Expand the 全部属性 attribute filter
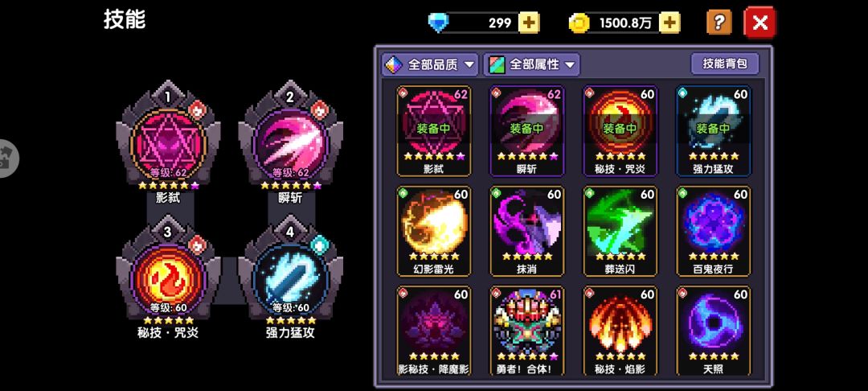This screenshot has width=868, height=391. click(531, 65)
